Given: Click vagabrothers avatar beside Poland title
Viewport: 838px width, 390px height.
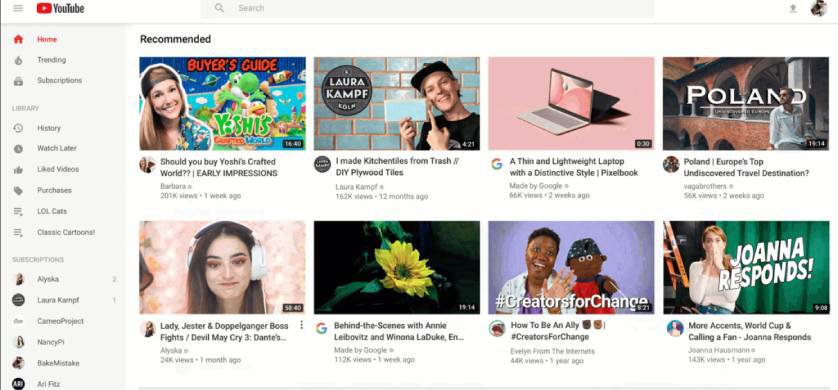Looking at the screenshot, I should (x=671, y=164).
